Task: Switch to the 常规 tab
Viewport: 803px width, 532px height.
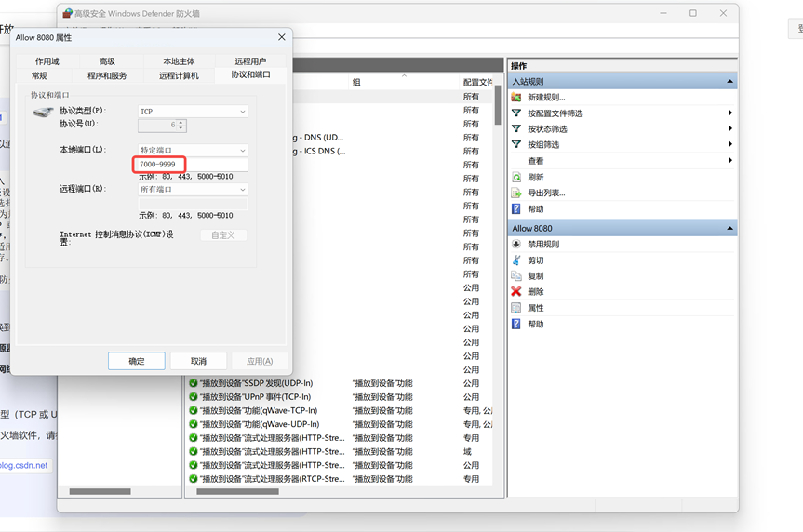Action: click(39, 75)
